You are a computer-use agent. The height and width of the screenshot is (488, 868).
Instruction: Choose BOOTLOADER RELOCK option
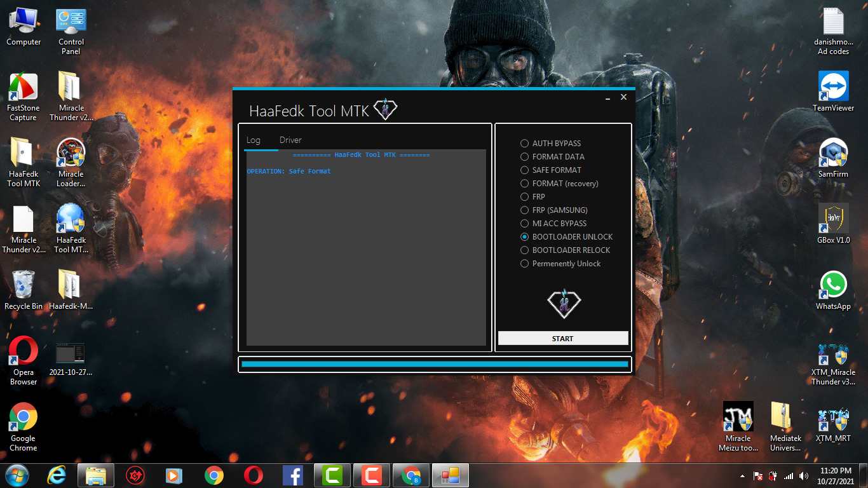566,250
